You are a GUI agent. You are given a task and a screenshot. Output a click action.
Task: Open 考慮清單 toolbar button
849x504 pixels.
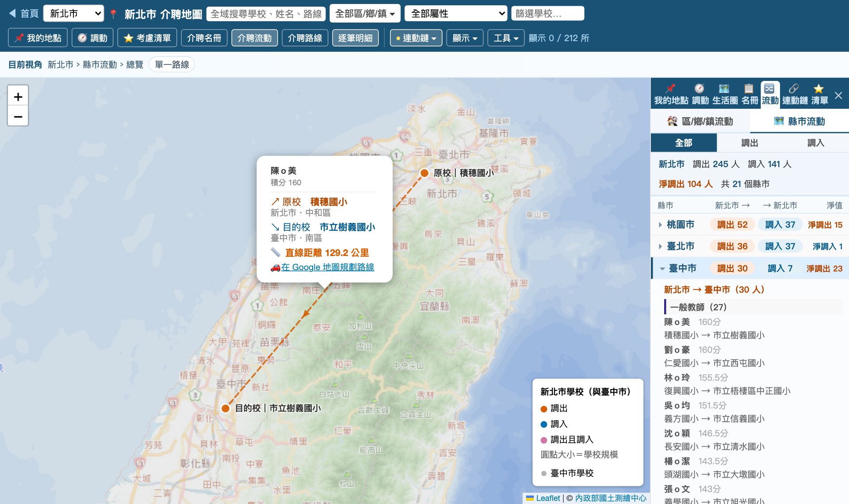pyautogui.click(x=147, y=38)
